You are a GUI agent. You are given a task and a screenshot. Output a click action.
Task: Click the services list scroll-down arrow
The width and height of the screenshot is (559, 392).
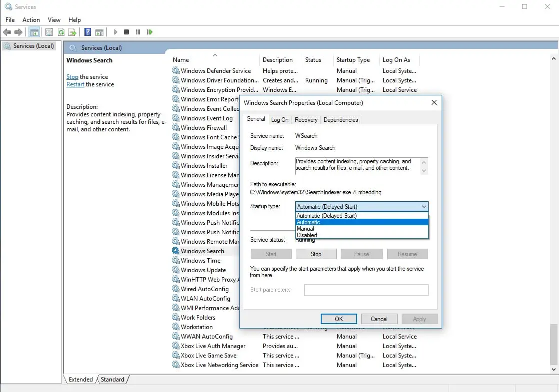click(554, 370)
